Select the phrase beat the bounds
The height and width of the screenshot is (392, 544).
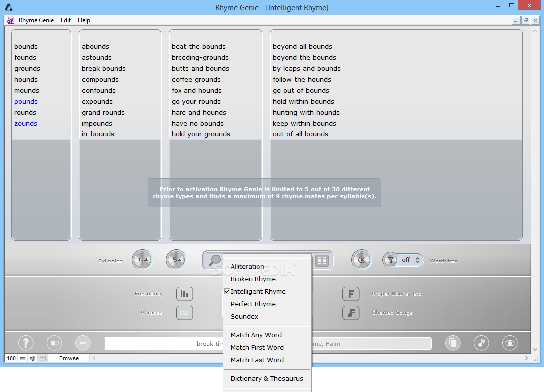(x=198, y=46)
